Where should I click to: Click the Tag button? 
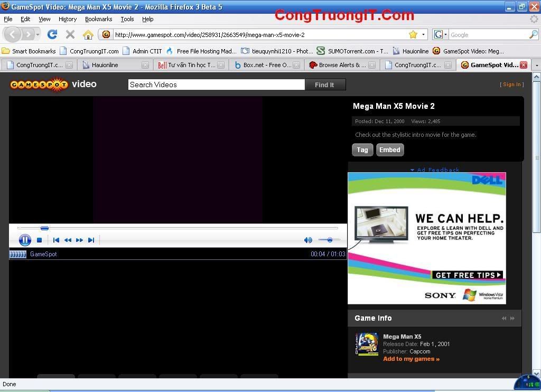[x=362, y=150]
